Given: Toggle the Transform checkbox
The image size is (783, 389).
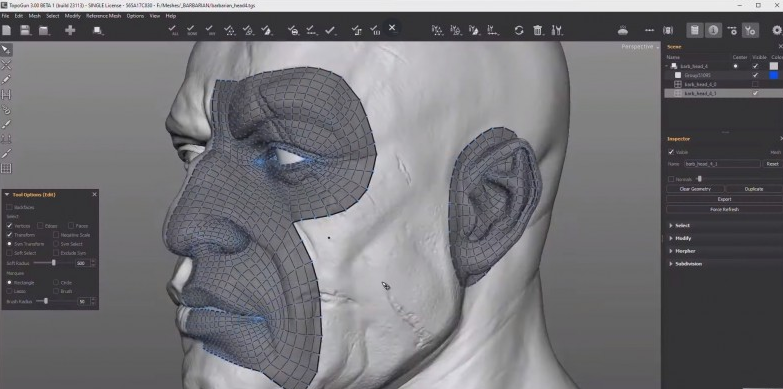Looking at the screenshot, I should point(9,235).
